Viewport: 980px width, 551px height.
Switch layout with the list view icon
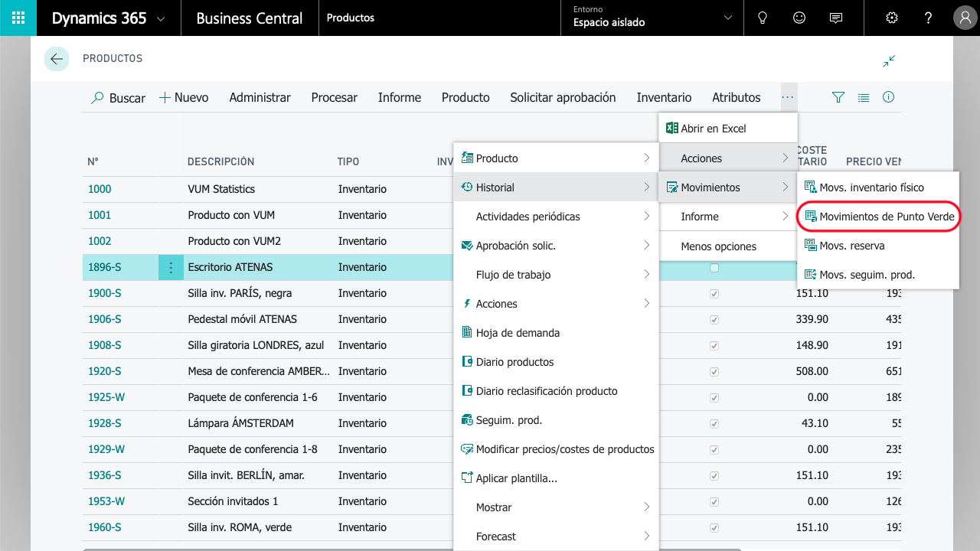[x=864, y=97]
